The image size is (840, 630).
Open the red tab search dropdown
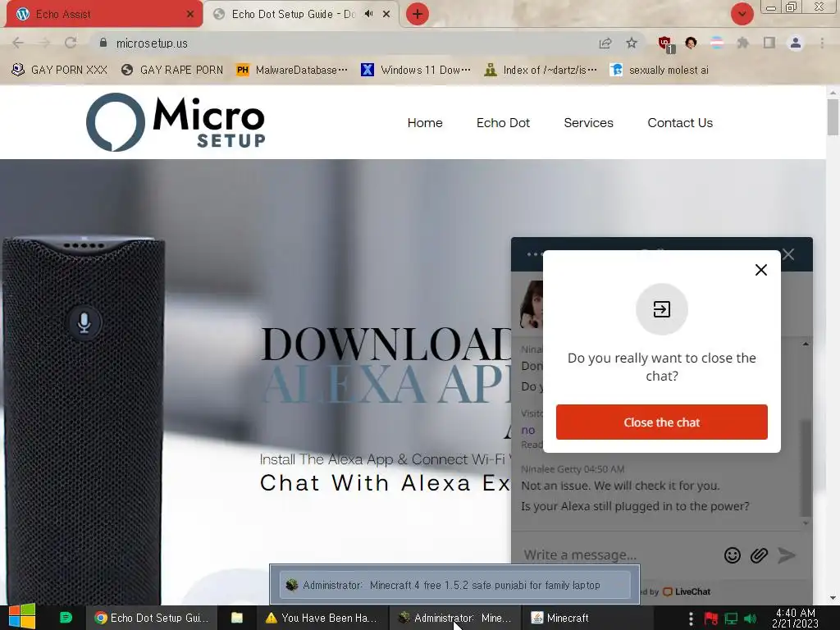coord(742,14)
